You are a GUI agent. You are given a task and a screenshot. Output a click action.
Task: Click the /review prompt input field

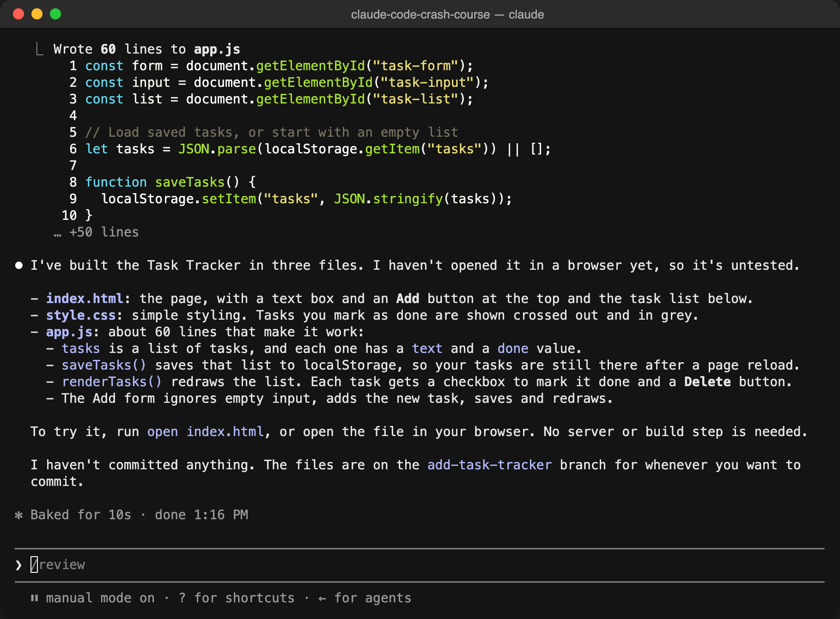tap(420, 564)
